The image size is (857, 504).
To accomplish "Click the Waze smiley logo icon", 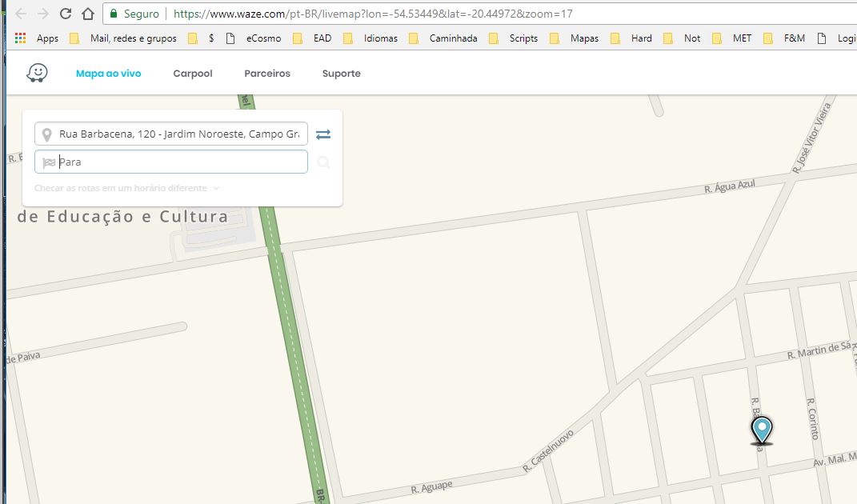I will click(x=37, y=73).
